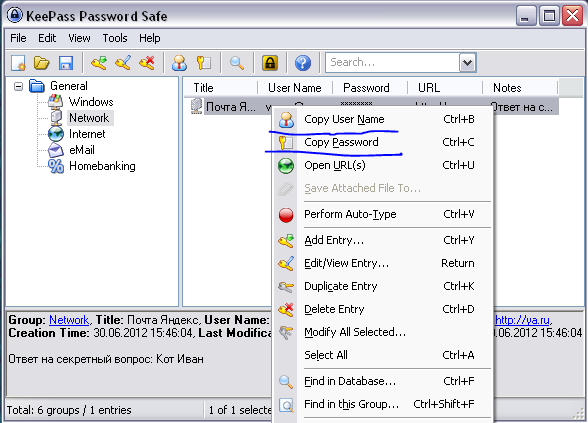Open the Tools menu
Viewport: 588px width, 423px height.
pos(115,38)
